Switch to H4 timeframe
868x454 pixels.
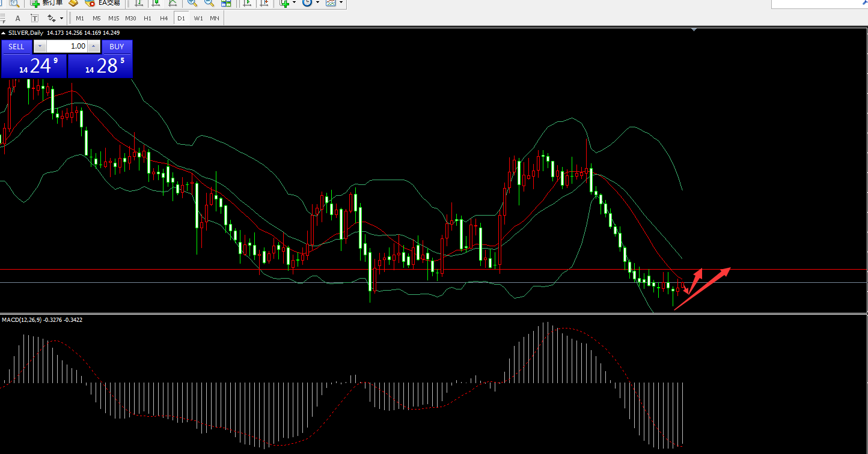click(x=164, y=18)
